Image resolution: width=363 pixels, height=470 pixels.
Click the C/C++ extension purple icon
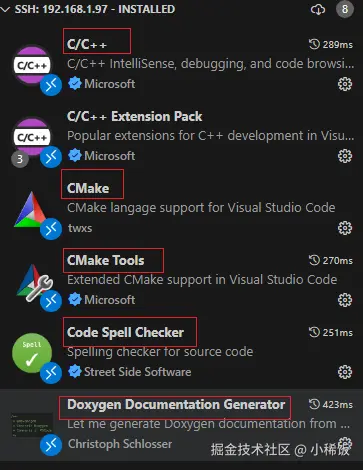coord(32,65)
